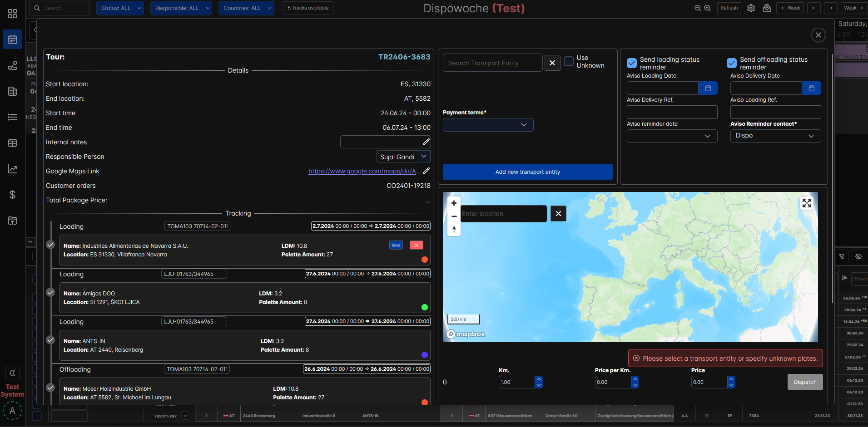This screenshot has width=868, height=427.
Task: Save the Industrias Alimentarias stop
Action: (x=396, y=245)
